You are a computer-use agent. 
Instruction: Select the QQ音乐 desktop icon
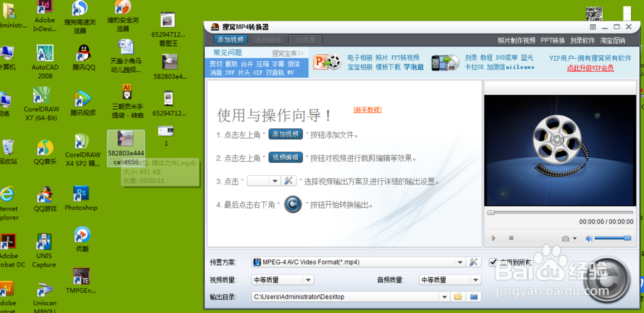(45, 153)
